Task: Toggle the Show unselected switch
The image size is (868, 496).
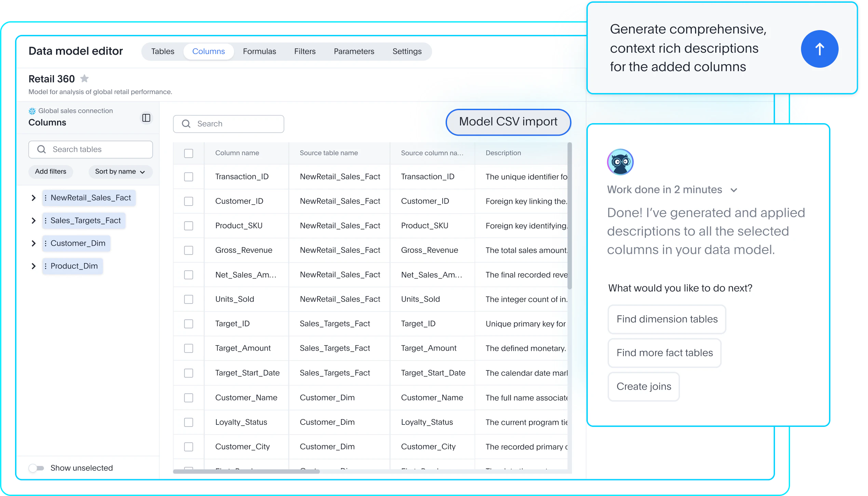Action: pyautogui.click(x=37, y=468)
